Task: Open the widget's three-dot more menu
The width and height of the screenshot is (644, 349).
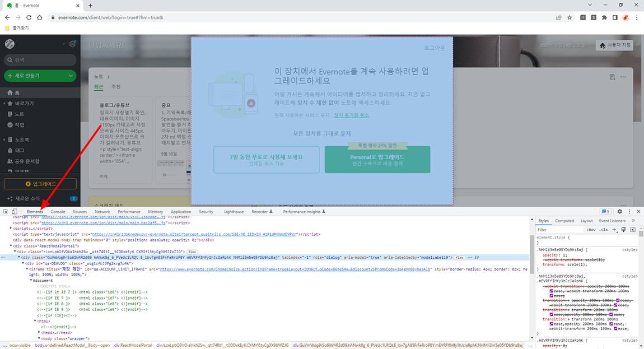Action: point(623,77)
